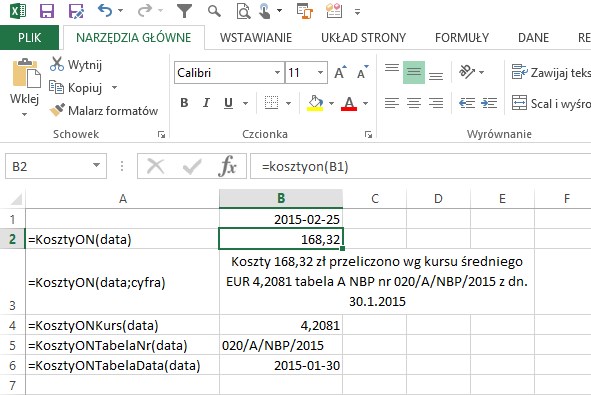Click Kopiuj to copy selection
This screenshot has height=395, width=591.
(x=76, y=88)
